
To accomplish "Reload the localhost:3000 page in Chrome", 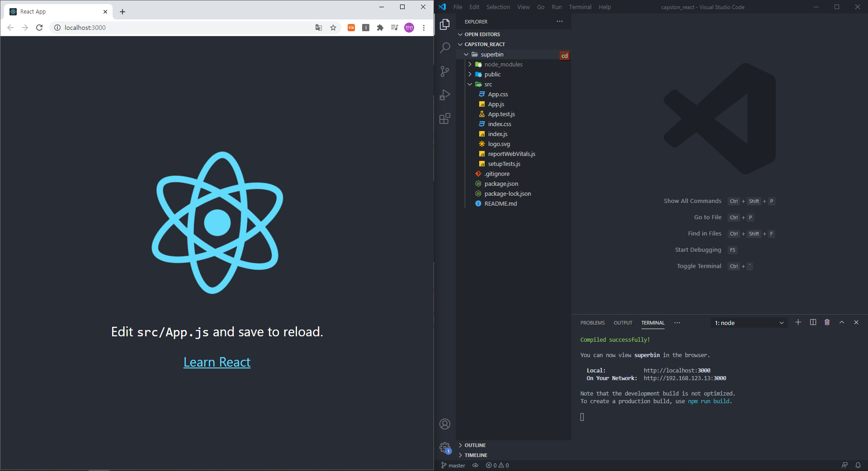I will coord(39,28).
